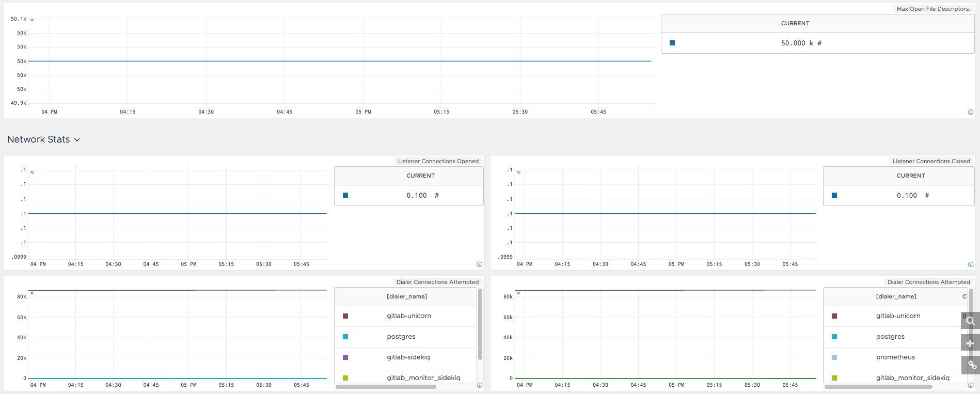Select postgres row in right Dialer legend
The image size is (980, 394).
coord(895,337)
